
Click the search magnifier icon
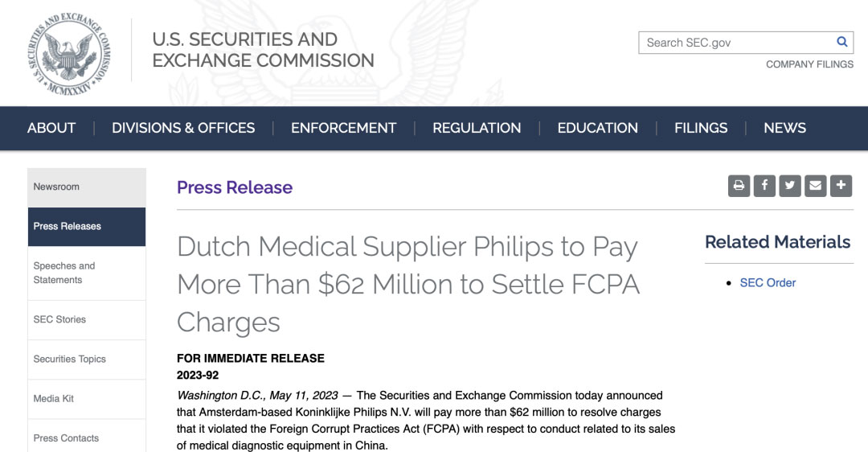click(x=841, y=42)
